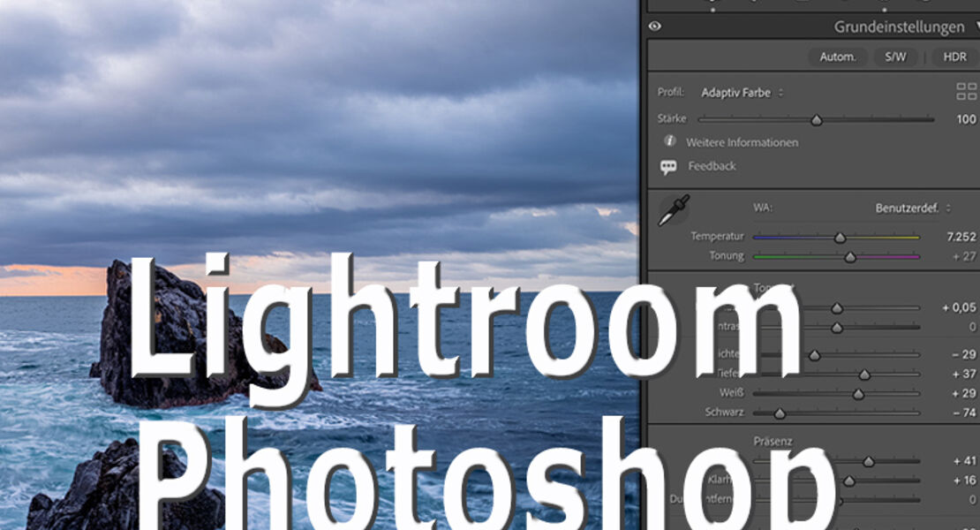980x530 pixels.
Task: Switch to S/W black-and-white treatment
Action: click(x=895, y=57)
